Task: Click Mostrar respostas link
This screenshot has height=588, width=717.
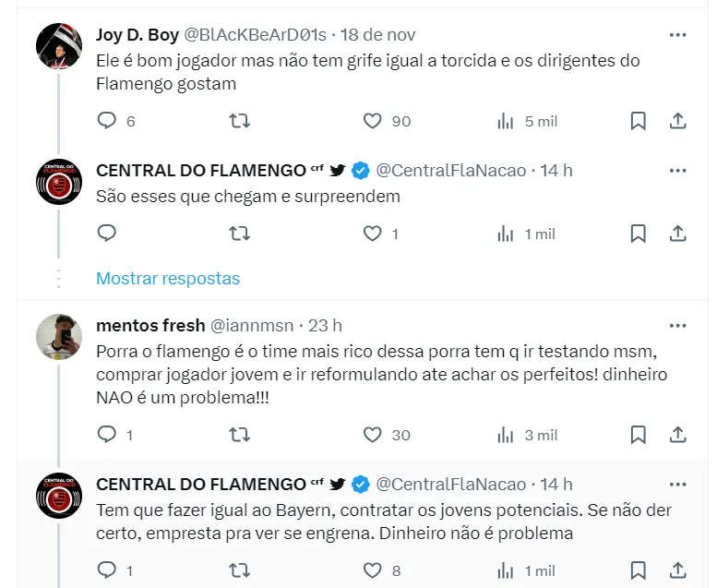Action: pyautogui.click(x=168, y=278)
